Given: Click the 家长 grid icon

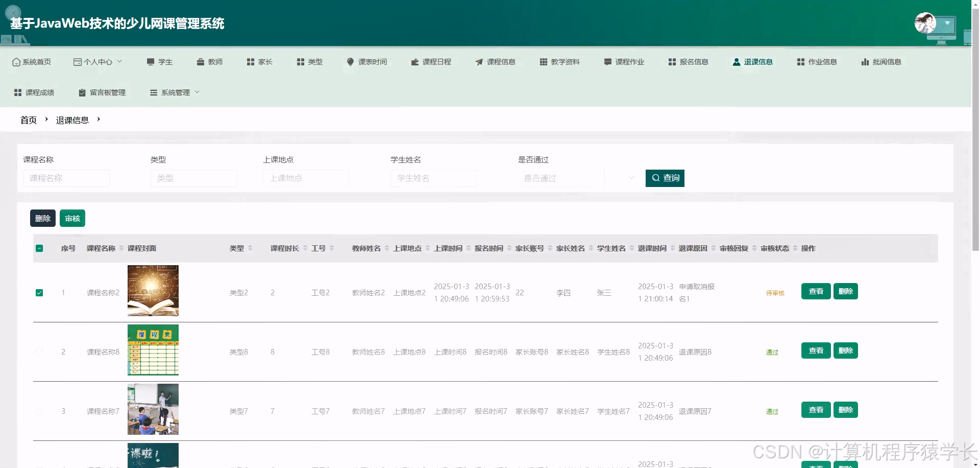Looking at the screenshot, I should (251, 62).
